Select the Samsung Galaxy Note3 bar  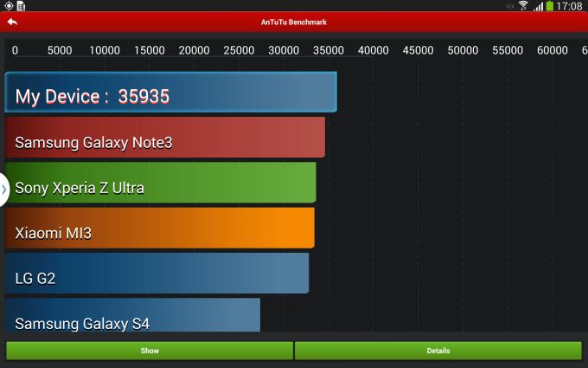point(165,137)
